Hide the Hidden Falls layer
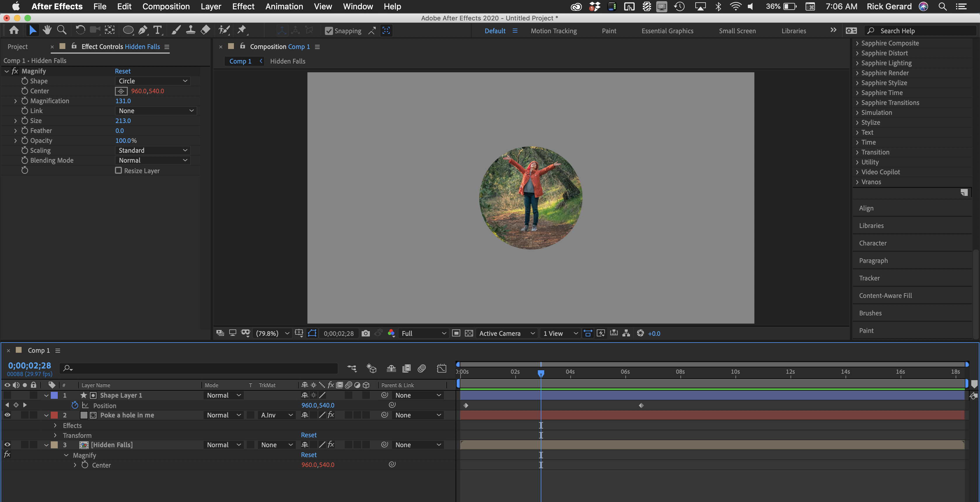 point(7,445)
